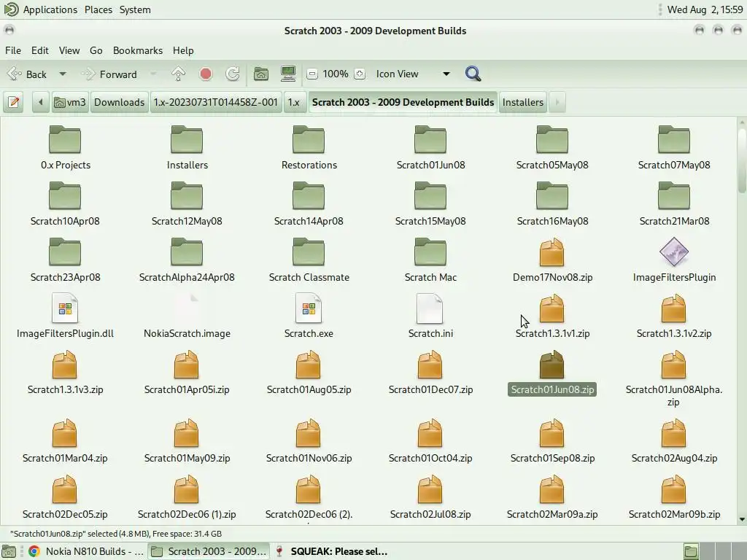Viewport: 747px width, 560px height.
Task: Go to Downloads in the path bar
Action: (119, 102)
